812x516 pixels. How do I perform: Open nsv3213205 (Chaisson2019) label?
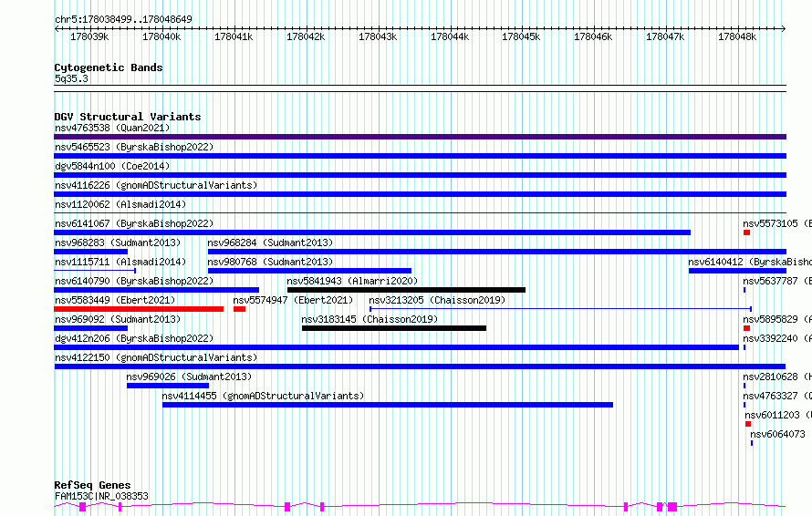(437, 300)
